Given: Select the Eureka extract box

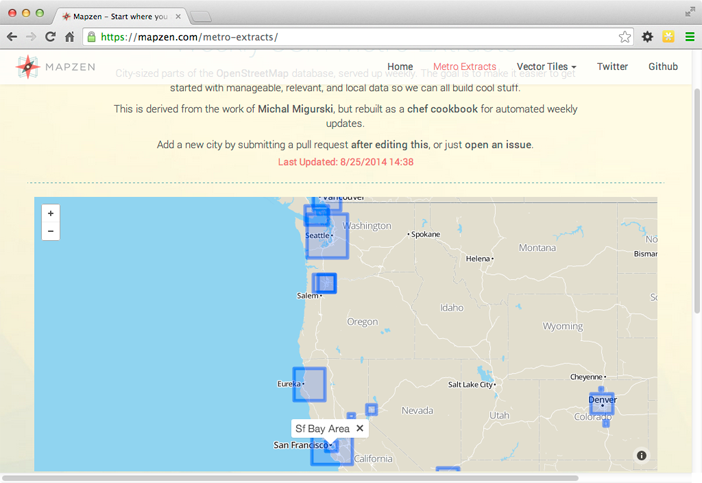Looking at the screenshot, I should (x=309, y=385).
